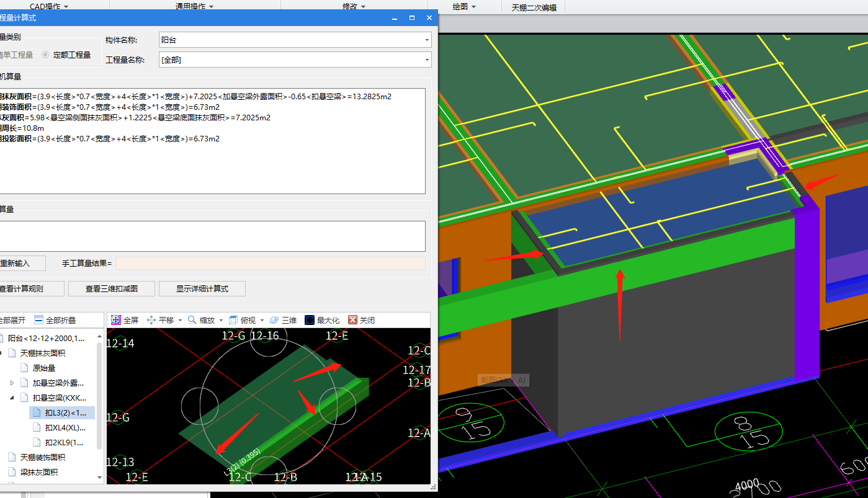The image size is (868, 498).
Task: Switch to 三维 3D view icon
Action: point(274,320)
